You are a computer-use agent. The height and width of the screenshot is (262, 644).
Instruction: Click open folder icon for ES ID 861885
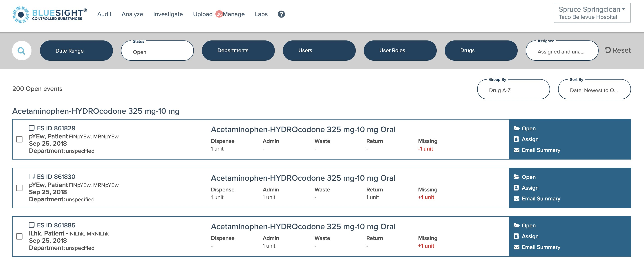click(x=516, y=226)
